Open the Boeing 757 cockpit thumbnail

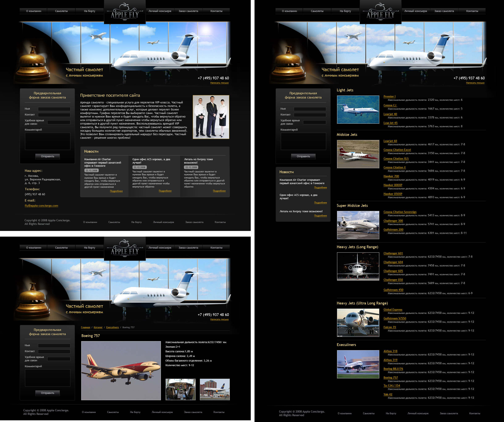coord(180,389)
